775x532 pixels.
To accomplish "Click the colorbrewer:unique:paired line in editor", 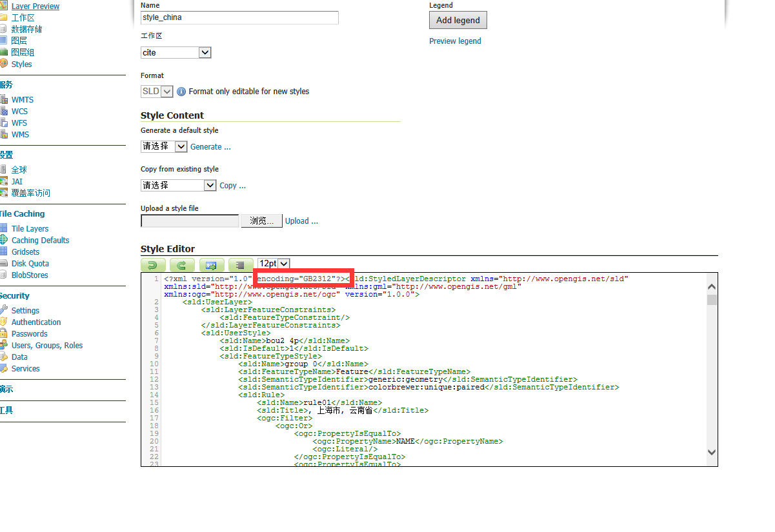I will pos(428,387).
